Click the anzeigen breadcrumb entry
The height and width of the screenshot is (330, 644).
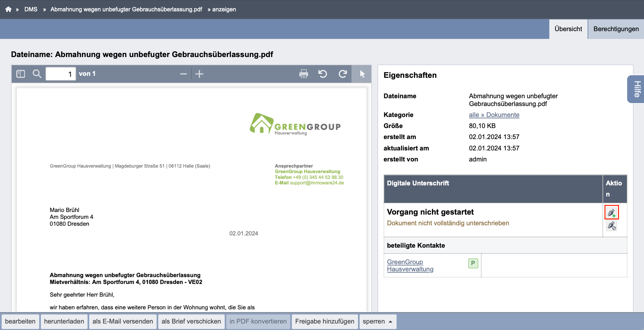[x=224, y=9]
